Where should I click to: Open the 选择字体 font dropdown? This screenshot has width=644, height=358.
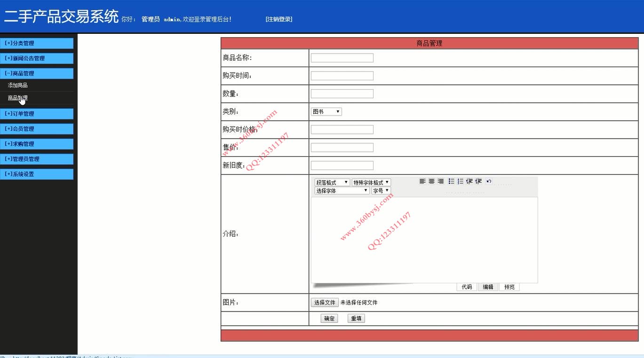click(x=342, y=191)
